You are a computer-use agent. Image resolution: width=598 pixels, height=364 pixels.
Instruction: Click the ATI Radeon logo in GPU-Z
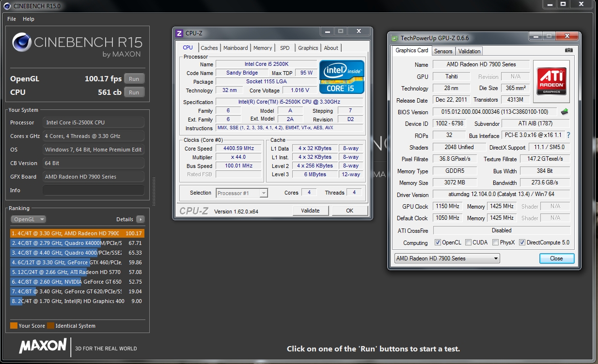click(x=551, y=81)
